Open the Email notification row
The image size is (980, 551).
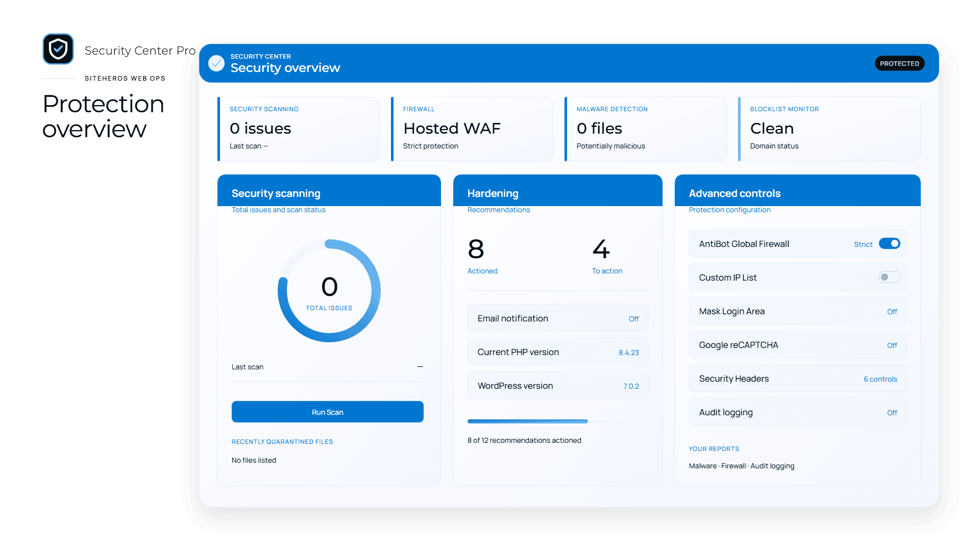coord(558,318)
